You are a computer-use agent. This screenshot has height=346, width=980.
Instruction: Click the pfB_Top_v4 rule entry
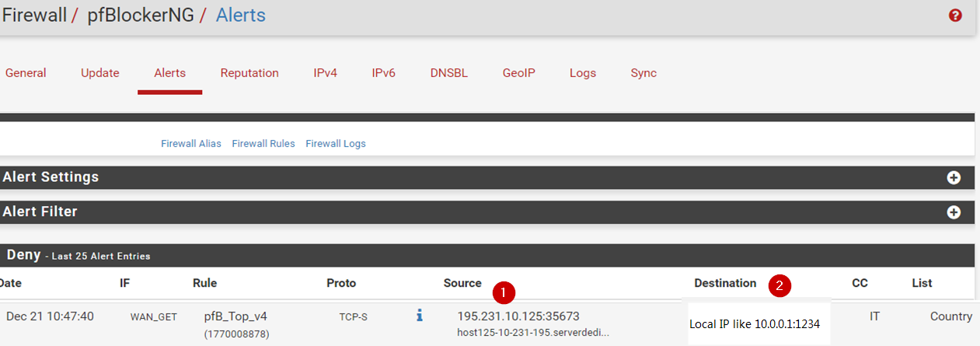point(234,316)
